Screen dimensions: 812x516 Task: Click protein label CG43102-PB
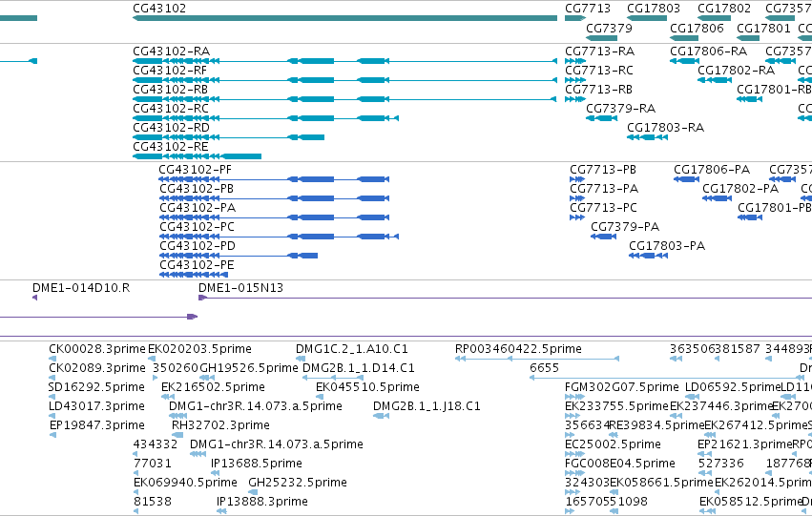197,189
